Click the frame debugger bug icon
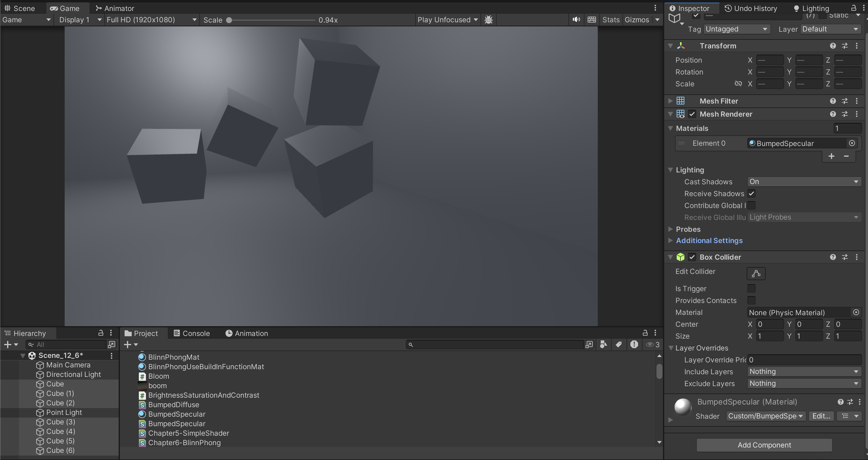This screenshot has height=460, width=868. (x=489, y=20)
